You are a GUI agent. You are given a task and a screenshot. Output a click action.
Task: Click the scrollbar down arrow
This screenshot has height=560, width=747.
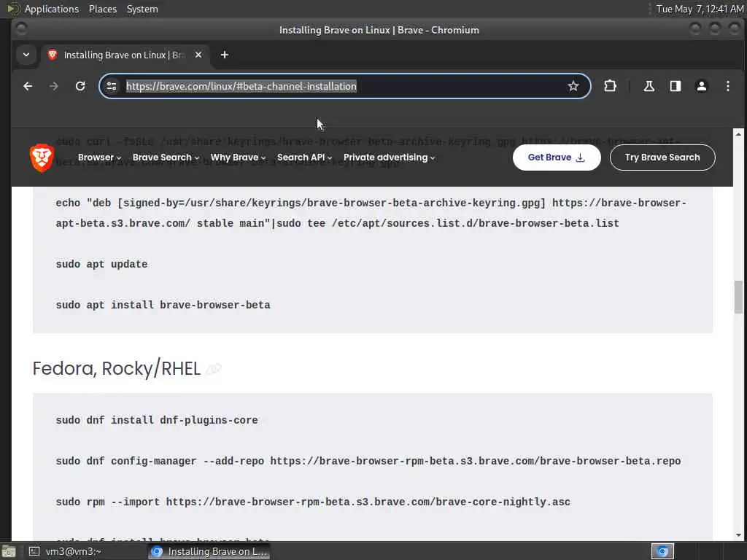pos(738,535)
